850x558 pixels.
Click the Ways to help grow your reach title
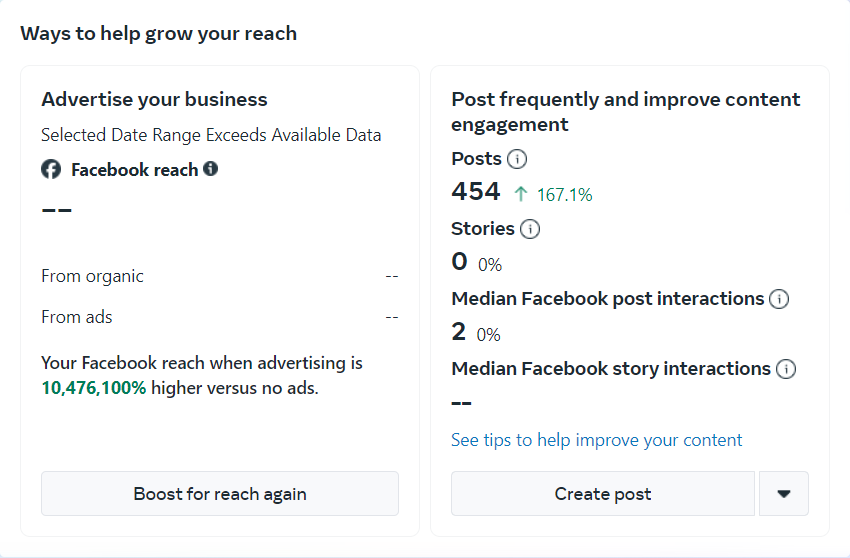[158, 33]
